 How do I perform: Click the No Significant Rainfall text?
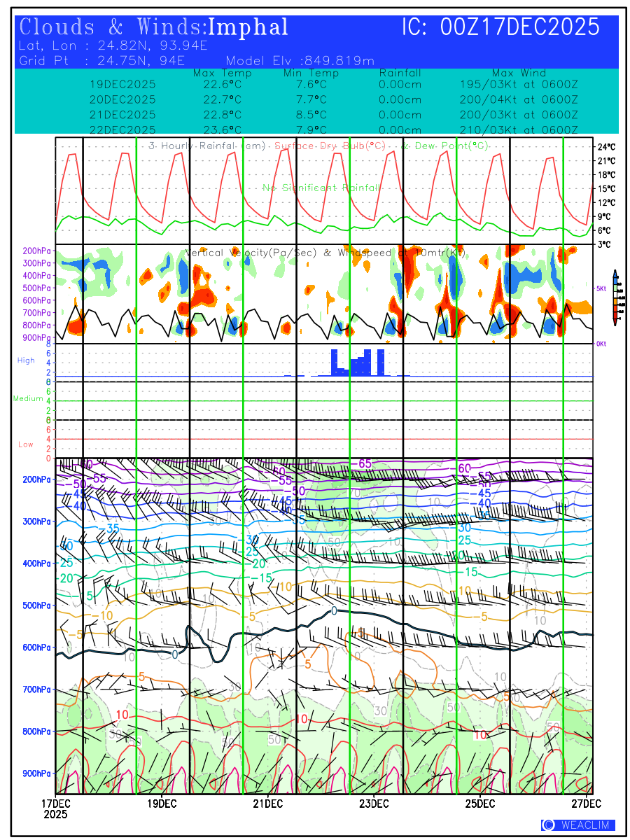pyautogui.click(x=321, y=188)
